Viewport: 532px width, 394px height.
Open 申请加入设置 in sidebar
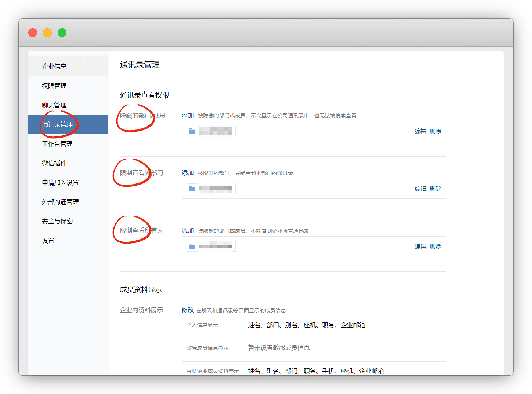point(60,183)
